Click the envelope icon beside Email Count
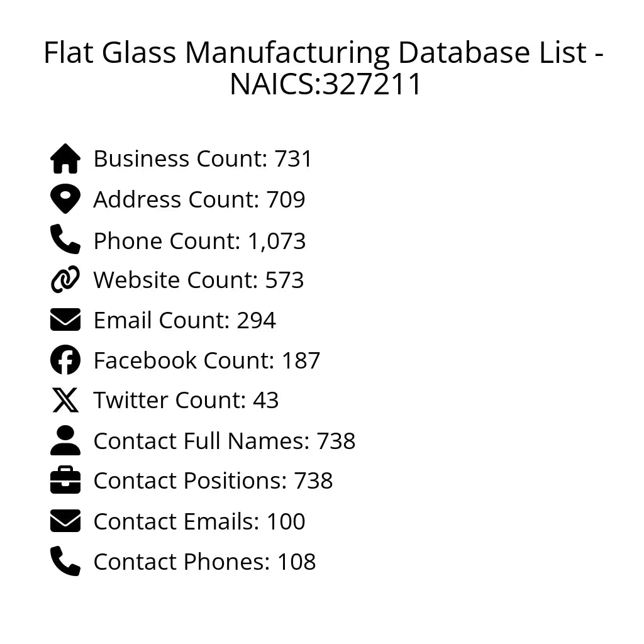This screenshot has width=644, height=644. pyautogui.click(x=65, y=320)
